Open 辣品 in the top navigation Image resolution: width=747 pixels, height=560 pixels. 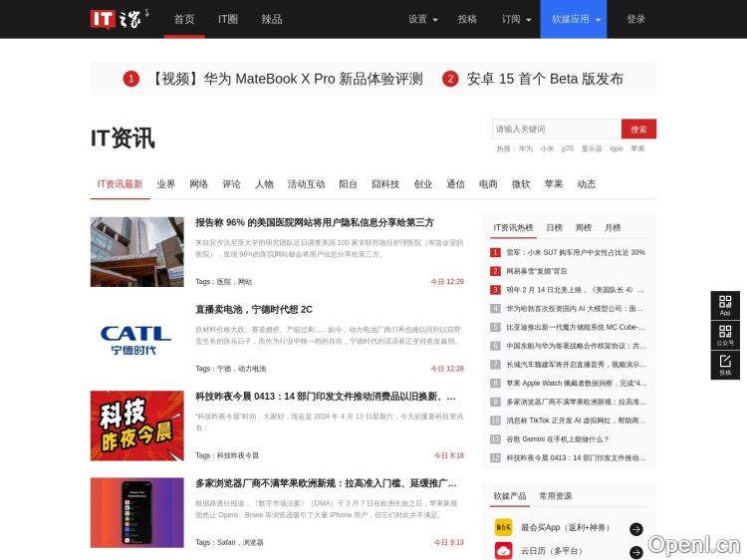coord(272,19)
